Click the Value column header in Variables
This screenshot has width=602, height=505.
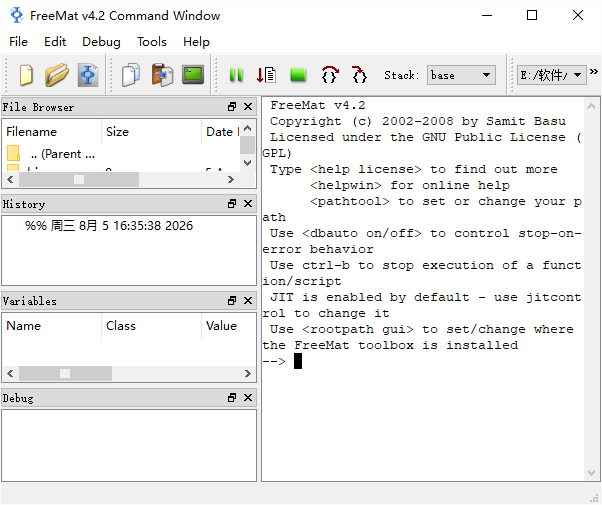point(229,326)
